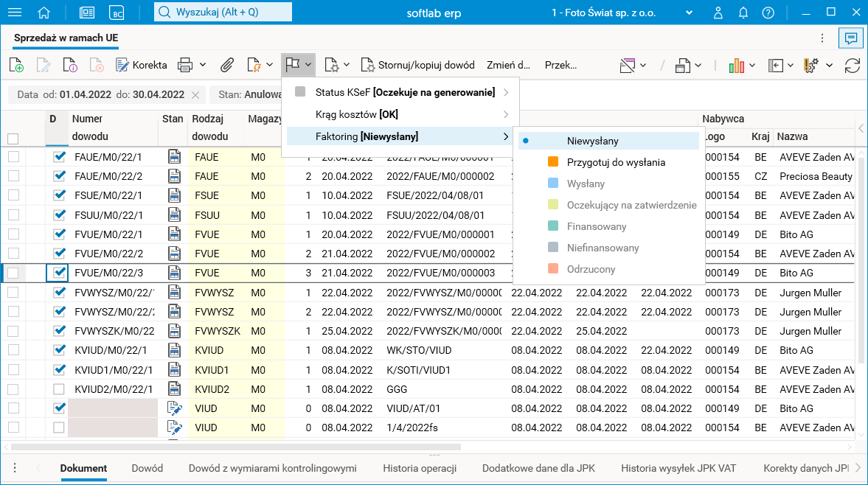Click the Korekta button
868x485 pixels.
click(141, 65)
